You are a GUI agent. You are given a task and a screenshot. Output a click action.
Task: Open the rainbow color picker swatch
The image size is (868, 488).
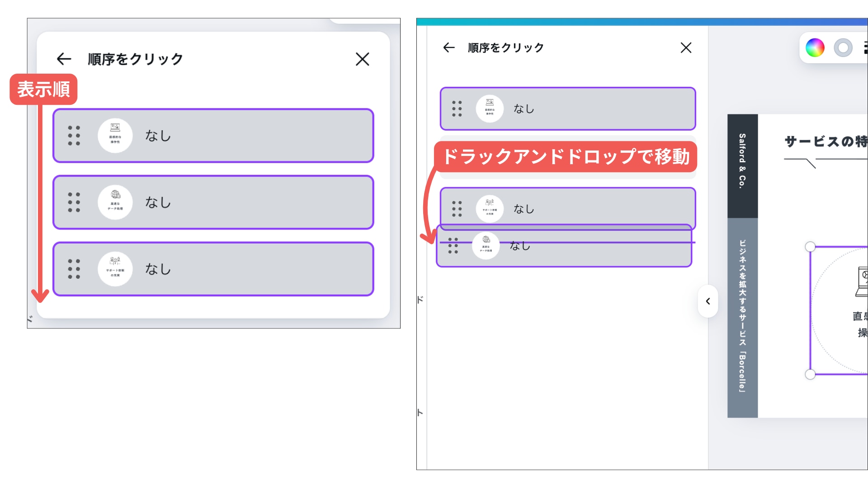(x=815, y=48)
